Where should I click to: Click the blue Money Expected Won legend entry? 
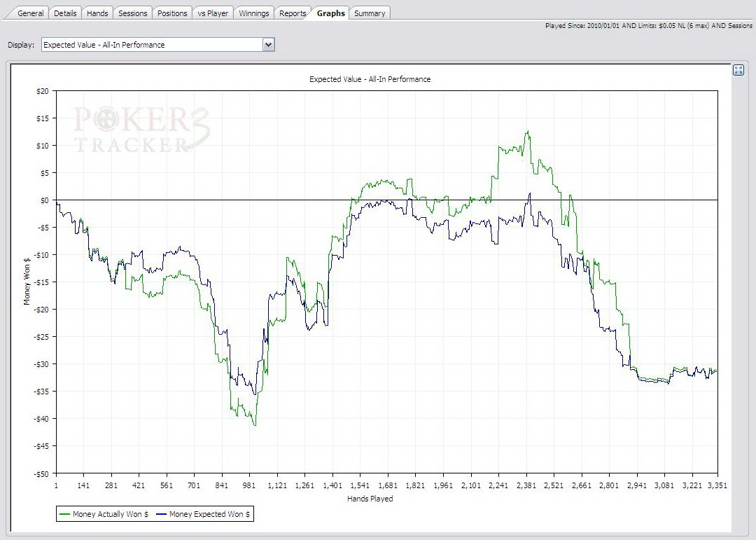[x=203, y=514]
